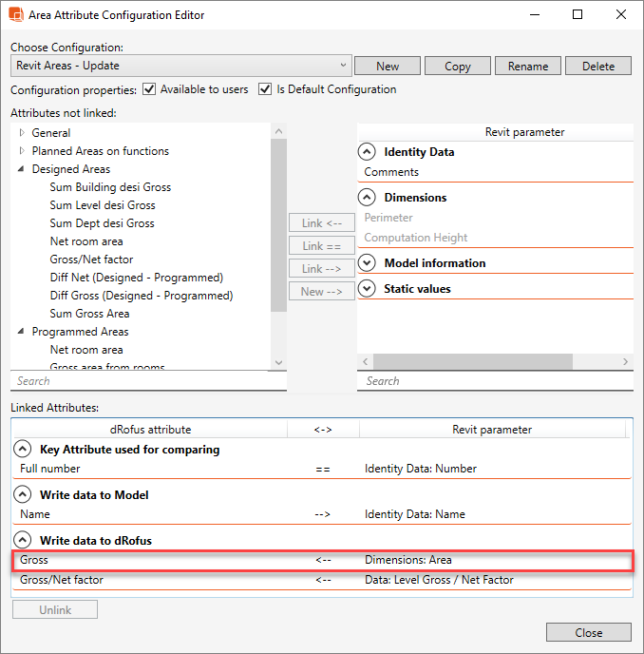Click the Rename configuration button
This screenshot has width=644, height=654.
pos(527,67)
